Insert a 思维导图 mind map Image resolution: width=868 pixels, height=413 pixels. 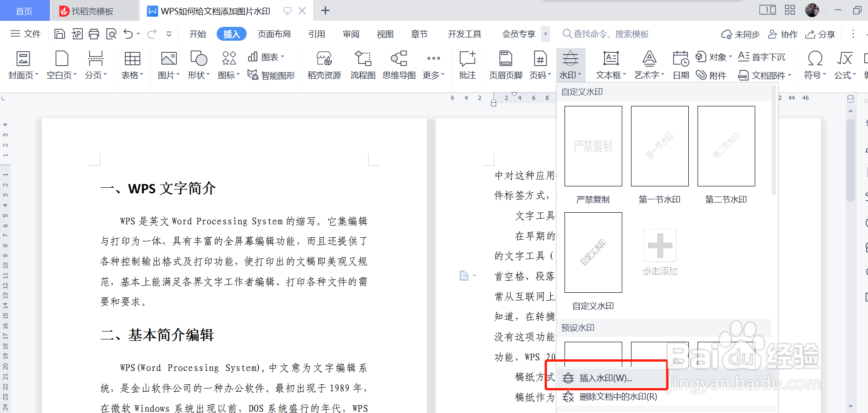(x=399, y=65)
